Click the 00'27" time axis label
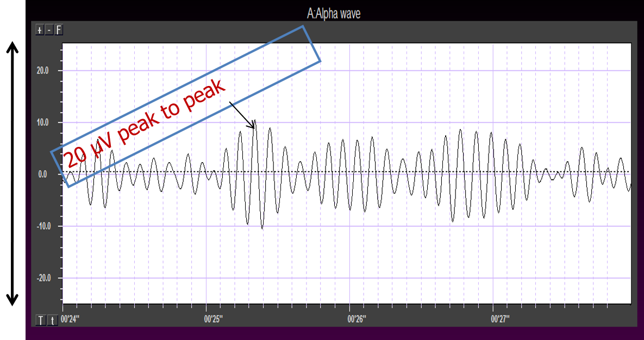Viewport: 644px width, 340px height. pyautogui.click(x=499, y=318)
